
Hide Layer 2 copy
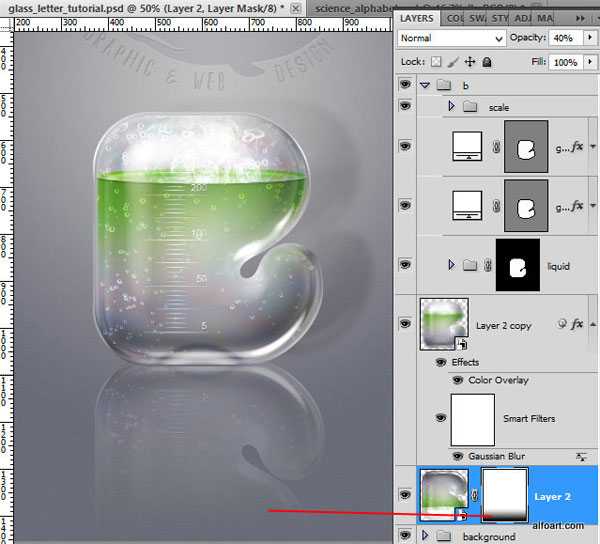tap(405, 324)
